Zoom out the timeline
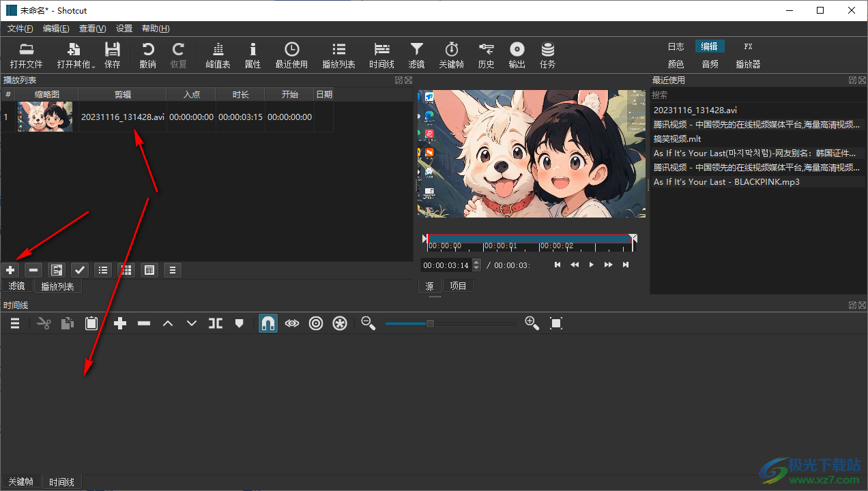The width and height of the screenshot is (868, 491). coord(368,323)
